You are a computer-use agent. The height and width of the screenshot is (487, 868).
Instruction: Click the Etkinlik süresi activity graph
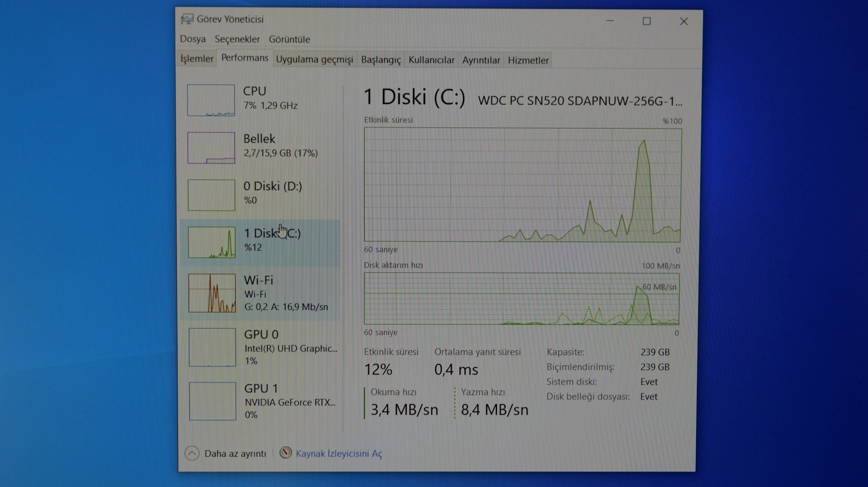point(522,185)
